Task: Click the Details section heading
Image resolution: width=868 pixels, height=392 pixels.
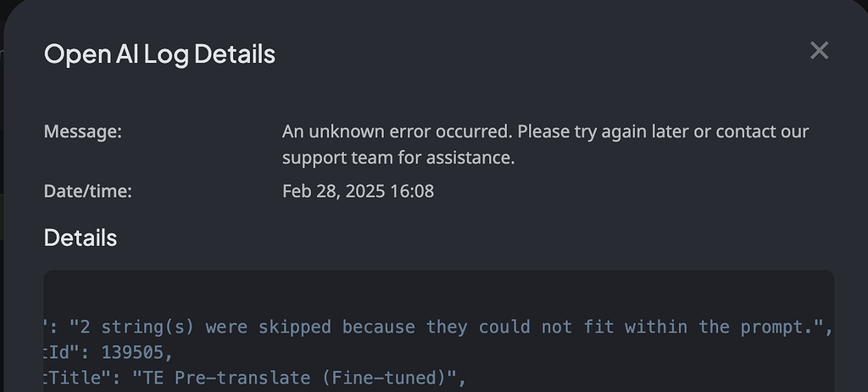Action: pos(81,238)
